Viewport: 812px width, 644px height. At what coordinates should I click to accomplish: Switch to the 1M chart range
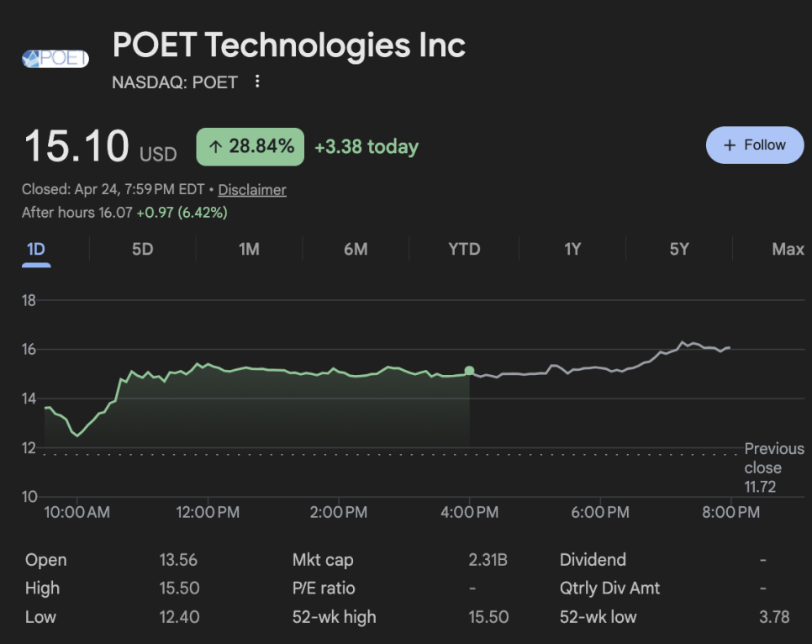[x=249, y=249]
